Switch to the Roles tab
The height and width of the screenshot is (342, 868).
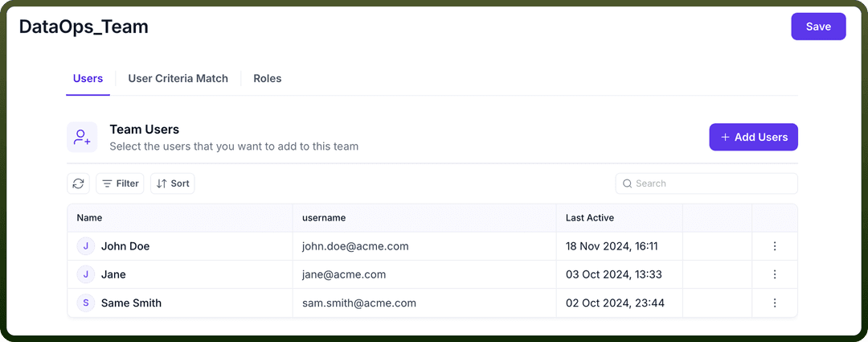(x=268, y=79)
